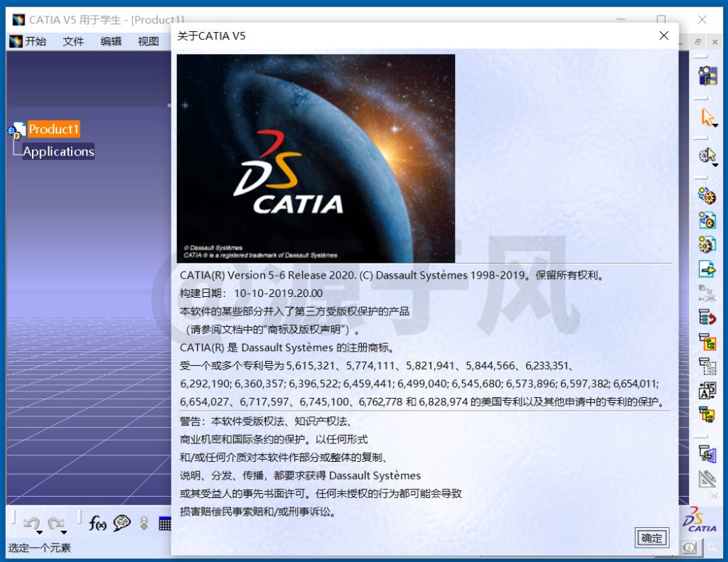Click the greyed traffic light icon
The image size is (728, 562).
pyautogui.click(x=144, y=523)
